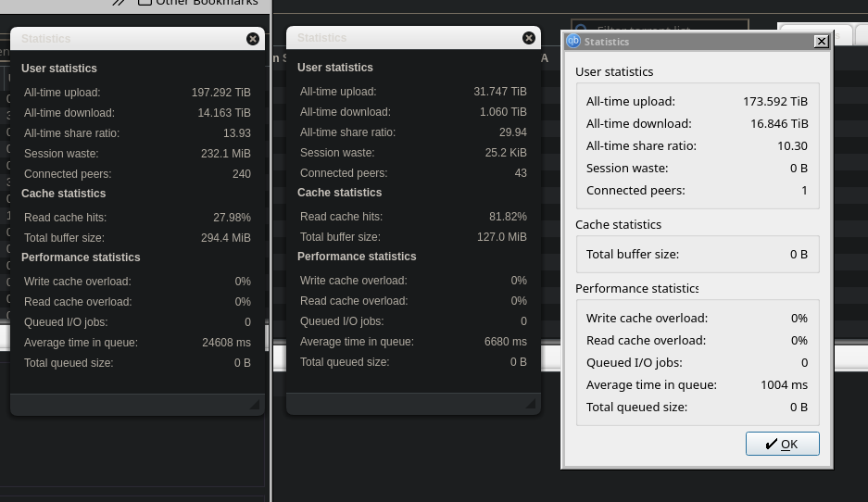Click the 16.846 TiB all-time download value
Viewport: 868px width, 502px height.
click(779, 123)
